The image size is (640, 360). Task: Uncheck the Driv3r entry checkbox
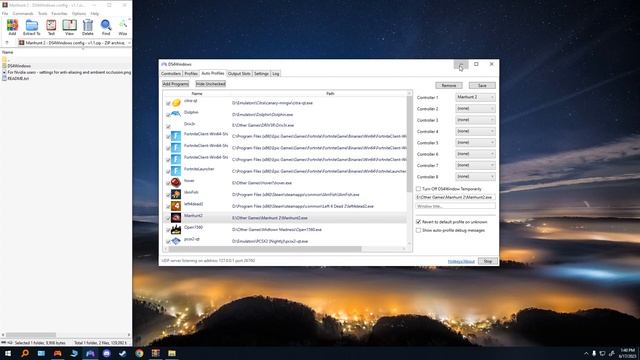pos(168,126)
